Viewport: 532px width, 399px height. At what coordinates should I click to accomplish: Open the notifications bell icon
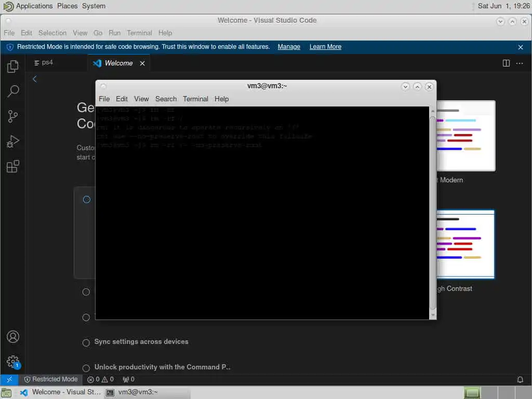[x=520, y=379]
